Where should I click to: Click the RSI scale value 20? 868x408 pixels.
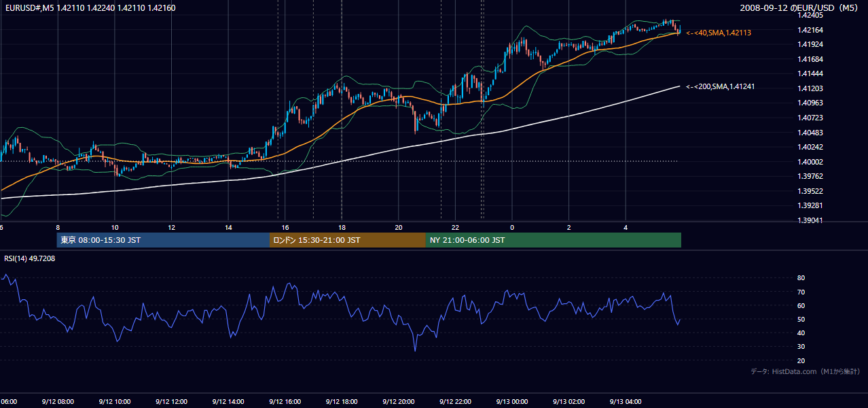(x=801, y=360)
